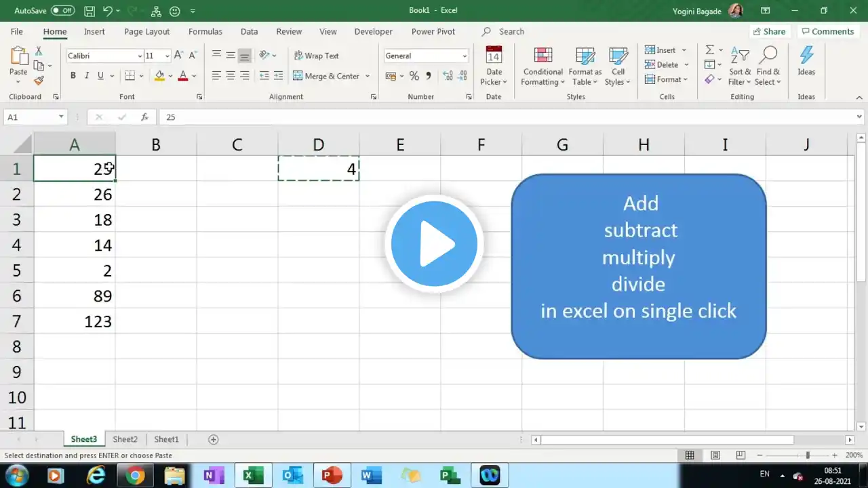
Task: Switch to Page Layout view in status bar
Action: pyautogui.click(x=715, y=455)
